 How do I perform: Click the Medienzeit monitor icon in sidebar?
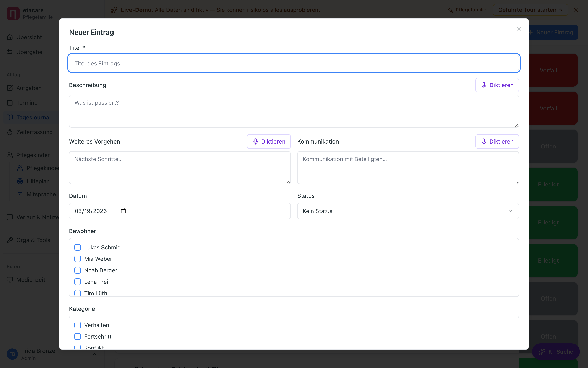[x=10, y=280]
